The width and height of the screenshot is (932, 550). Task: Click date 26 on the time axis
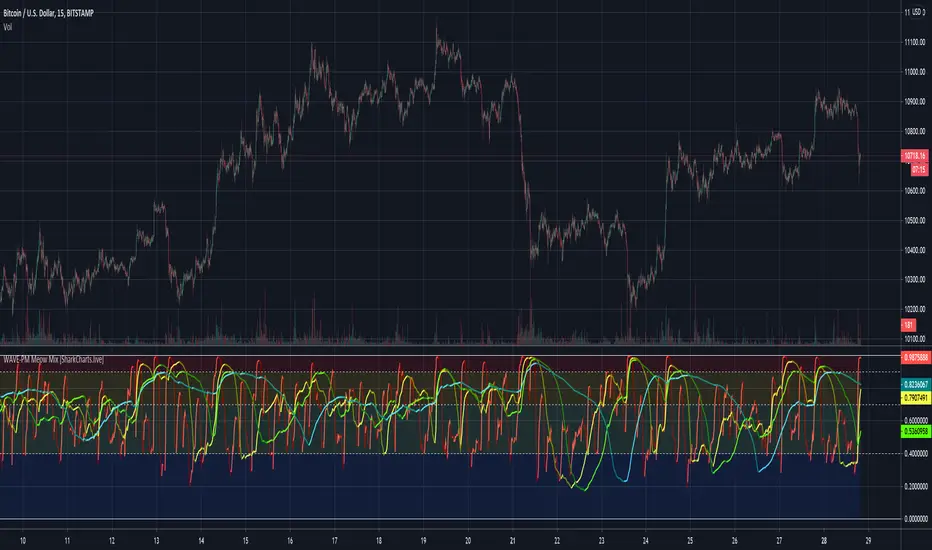pyautogui.click(x=735, y=541)
